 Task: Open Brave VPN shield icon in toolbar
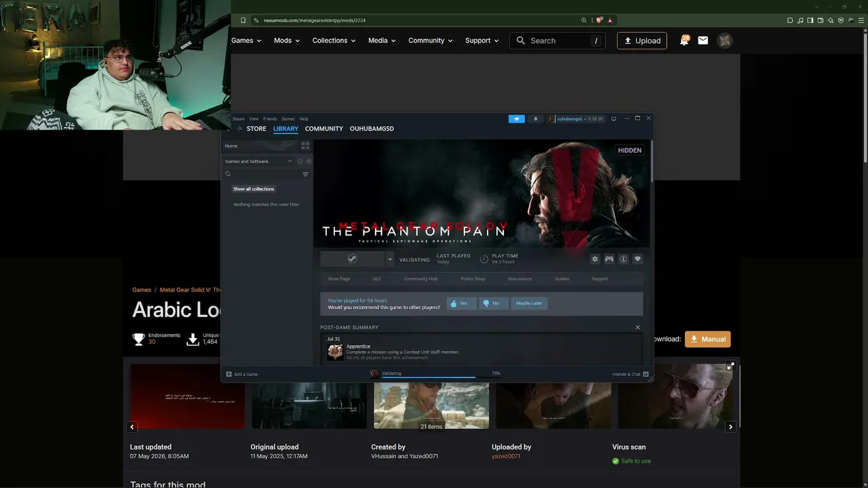tap(841, 20)
